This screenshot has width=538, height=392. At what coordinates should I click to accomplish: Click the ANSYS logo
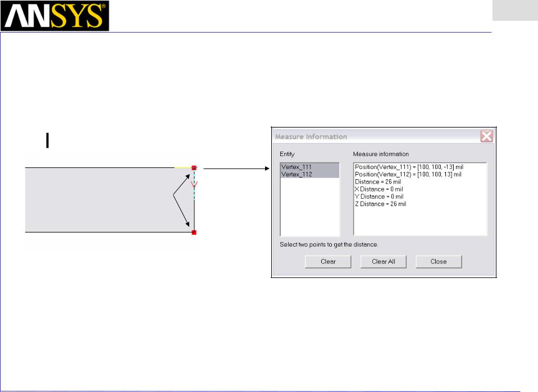coord(55,16)
